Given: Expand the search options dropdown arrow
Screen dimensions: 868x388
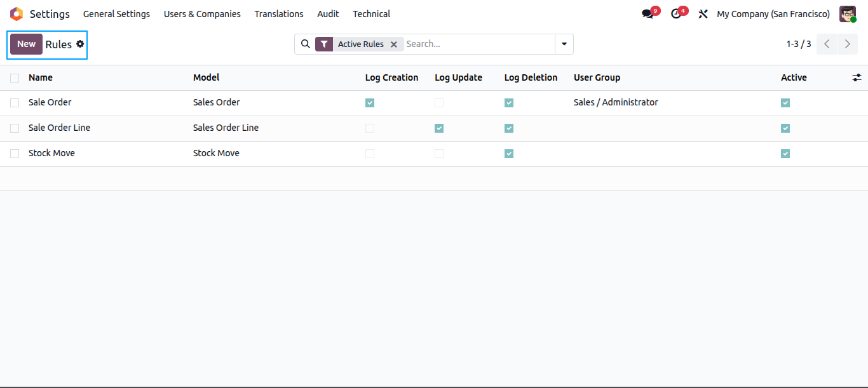Looking at the screenshot, I should (x=564, y=44).
